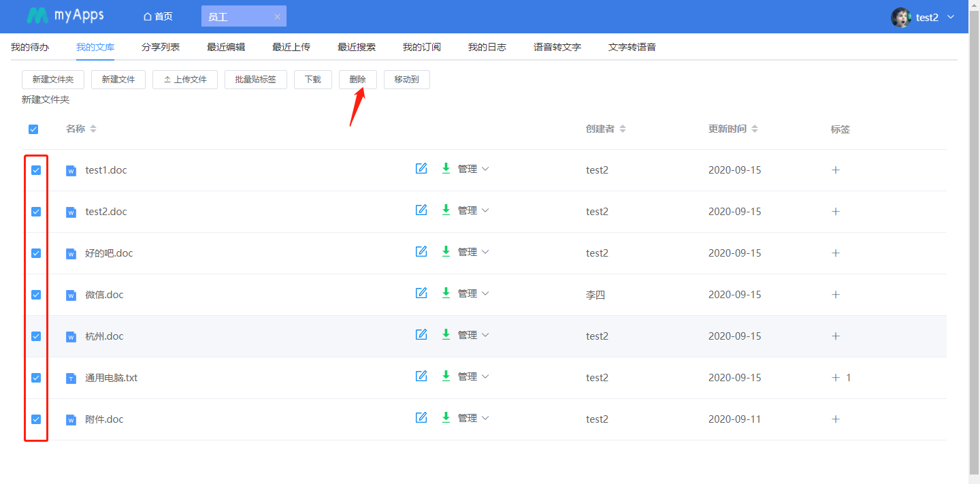Expand 管理 dropdown for 附件.doc
The image size is (980, 484).
click(473, 419)
